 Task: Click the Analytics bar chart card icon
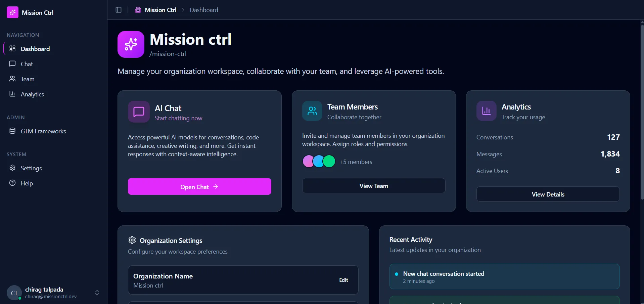click(x=486, y=111)
